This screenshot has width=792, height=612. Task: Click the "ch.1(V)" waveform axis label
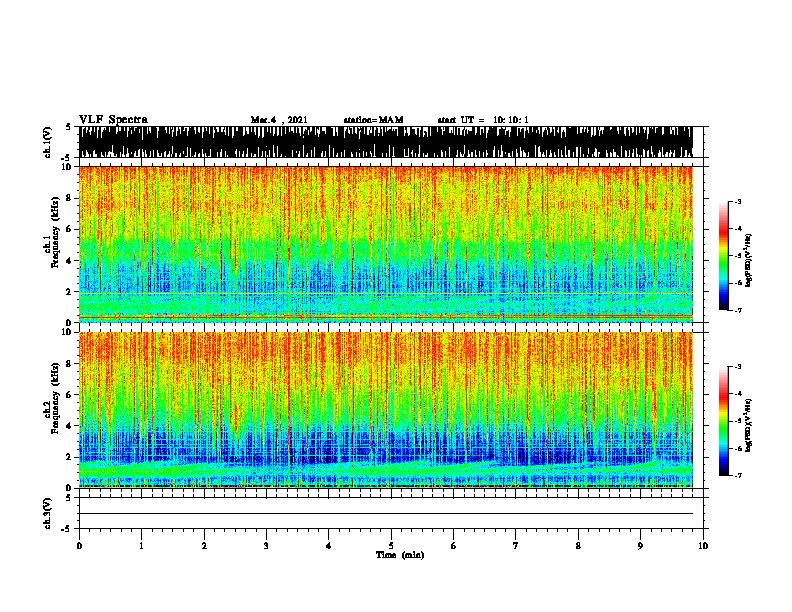click(48, 142)
